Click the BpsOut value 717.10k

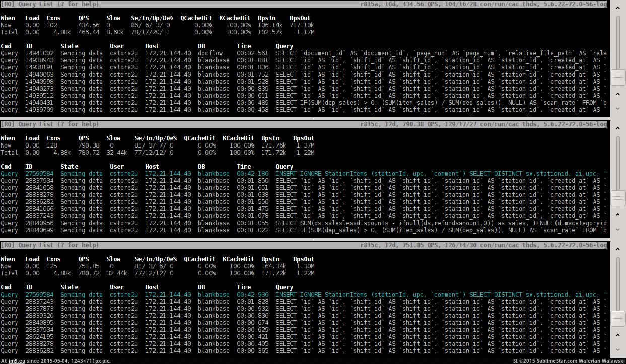click(x=302, y=25)
